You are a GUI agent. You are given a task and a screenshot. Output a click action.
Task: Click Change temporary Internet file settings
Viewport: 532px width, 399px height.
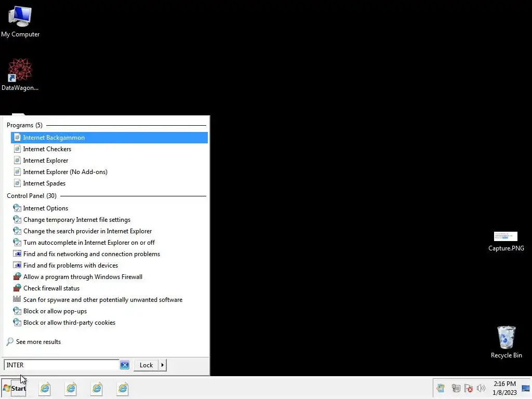point(109,220)
